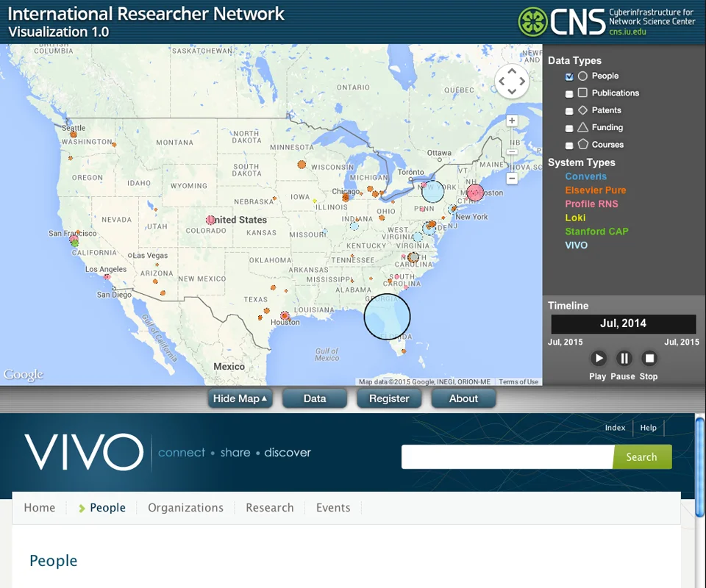The image size is (706, 588).
Task: Click the Patents diamond shape icon
Action: coord(582,110)
